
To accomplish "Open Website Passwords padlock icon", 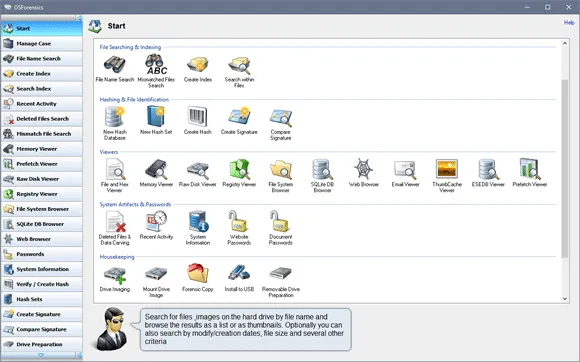I will (239, 221).
